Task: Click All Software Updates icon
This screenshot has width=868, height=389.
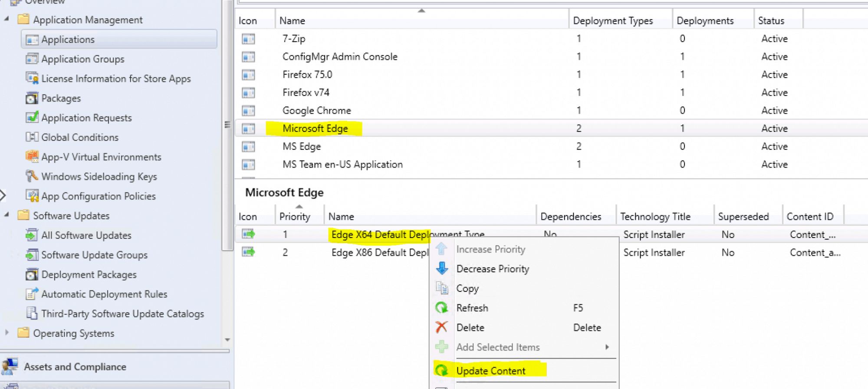Action: pyautogui.click(x=32, y=235)
